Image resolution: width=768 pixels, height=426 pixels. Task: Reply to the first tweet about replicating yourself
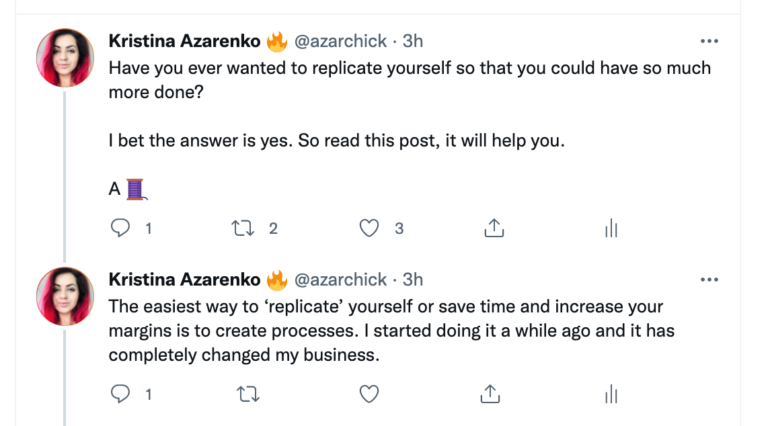tap(121, 229)
